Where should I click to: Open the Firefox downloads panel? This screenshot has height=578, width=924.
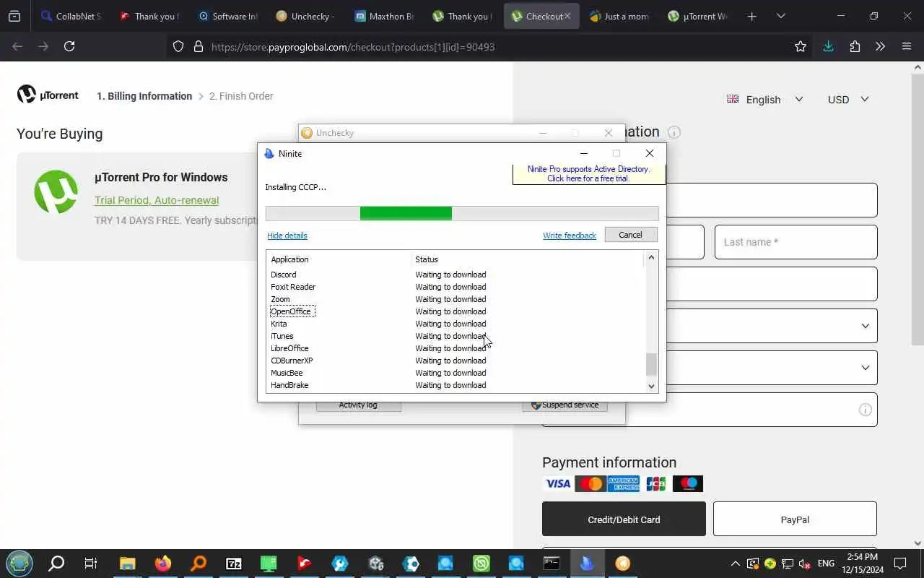click(828, 46)
